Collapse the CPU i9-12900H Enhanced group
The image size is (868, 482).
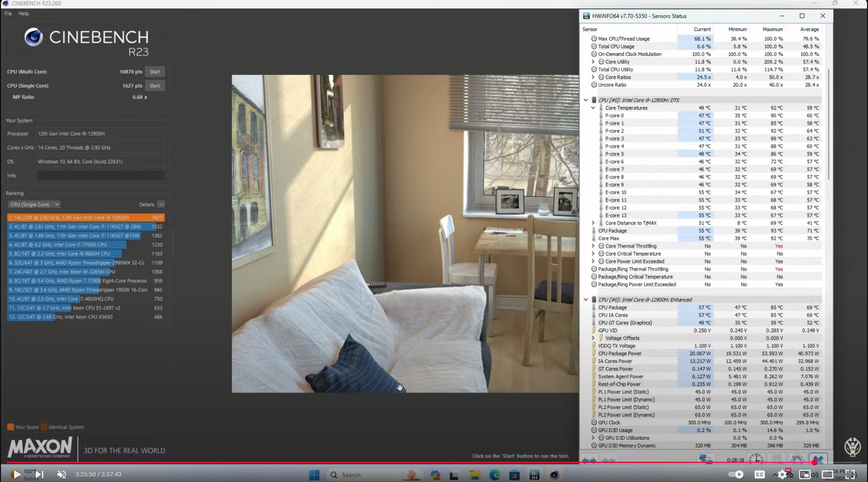(586, 300)
